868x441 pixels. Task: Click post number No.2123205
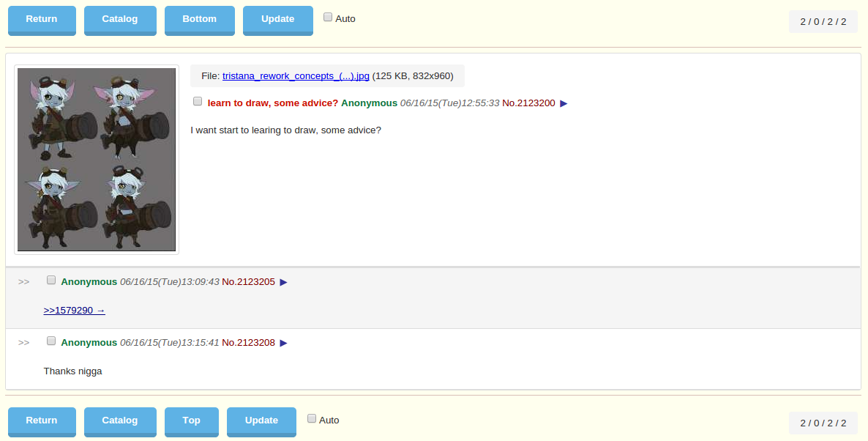point(248,282)
